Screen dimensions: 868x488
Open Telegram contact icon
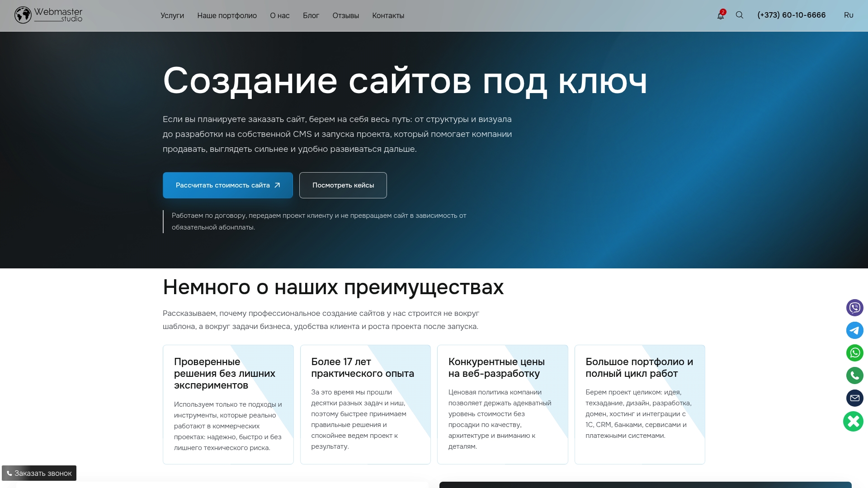(x=854, y=330)
